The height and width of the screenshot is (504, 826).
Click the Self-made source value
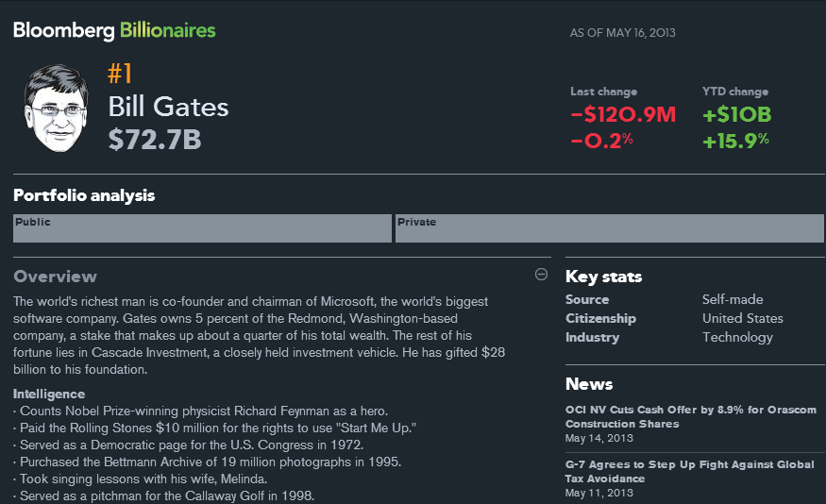733,299
